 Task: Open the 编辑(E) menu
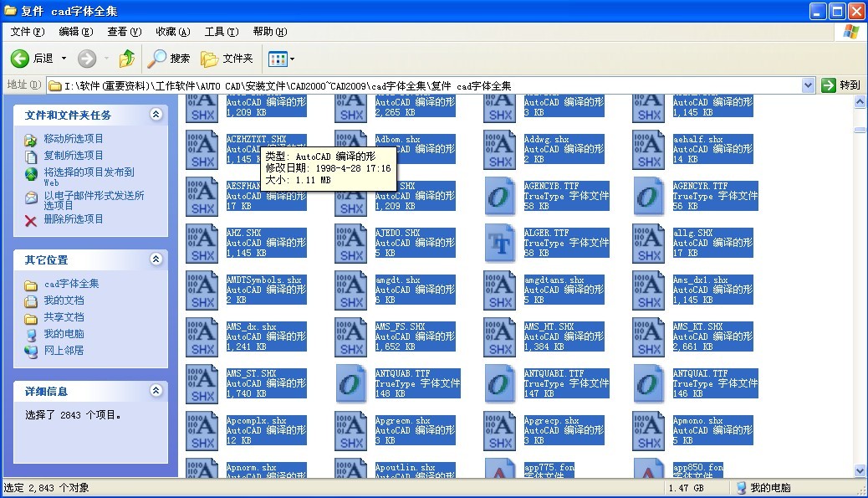click(x=76, y=32)
